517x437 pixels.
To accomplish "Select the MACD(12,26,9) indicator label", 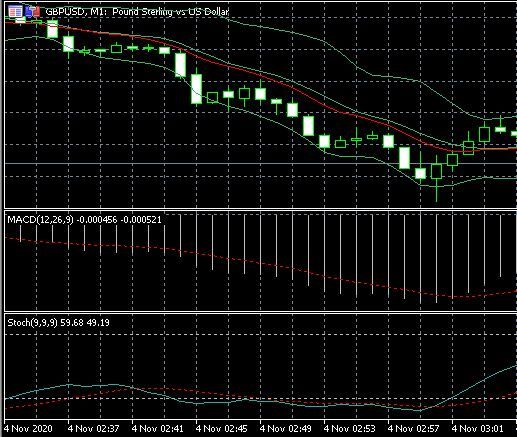I will point(40,220).
